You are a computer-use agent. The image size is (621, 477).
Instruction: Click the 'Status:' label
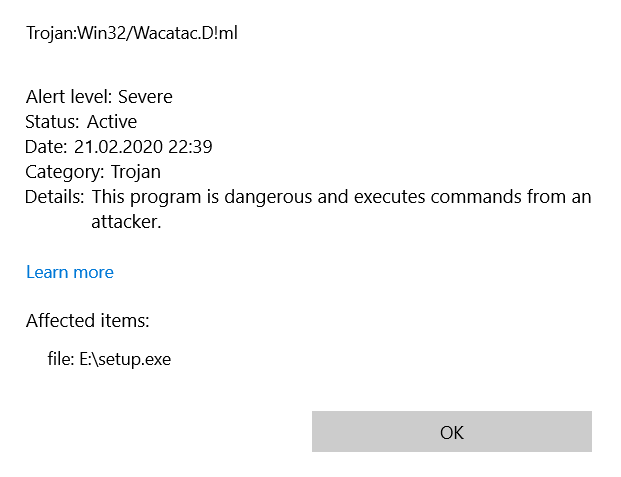tap(53, 122)
